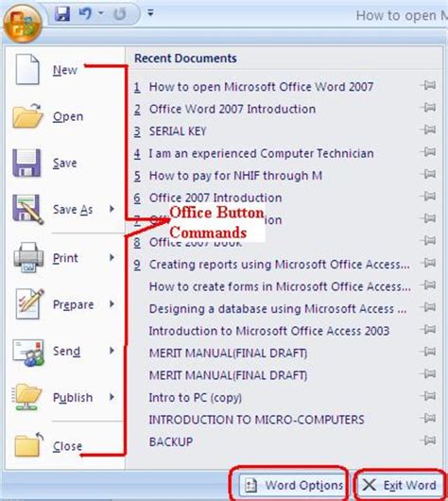Toggle pin for 'Introduction to Microsoft Office Access 2003'
Screen dimensions: 448x501
coord(428,329)
